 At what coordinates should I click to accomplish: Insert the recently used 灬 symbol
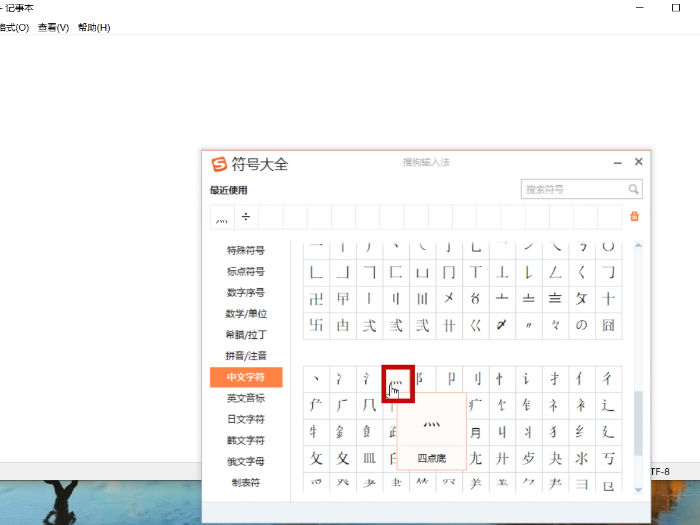(222, 217)
